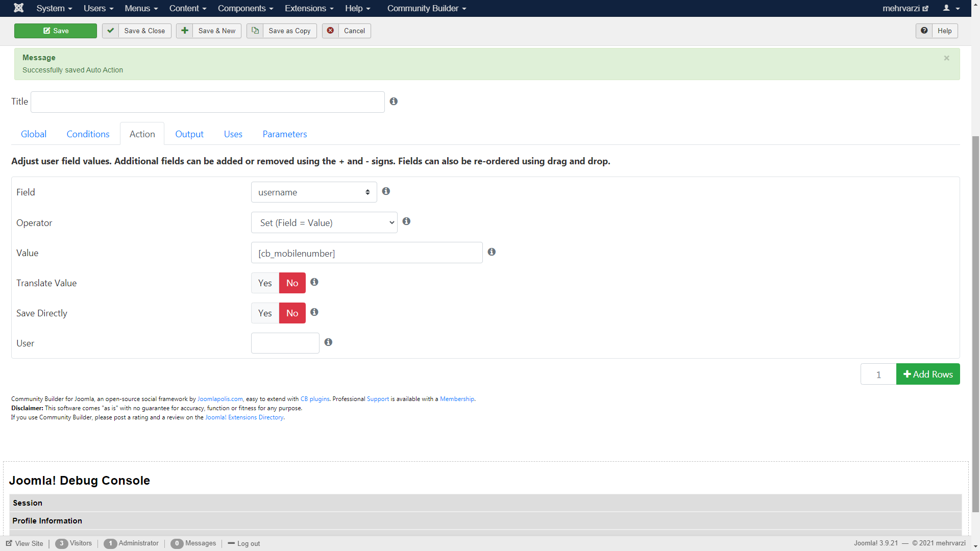
Task: Click the rows count field showing 1
Action: click(878, 374)
